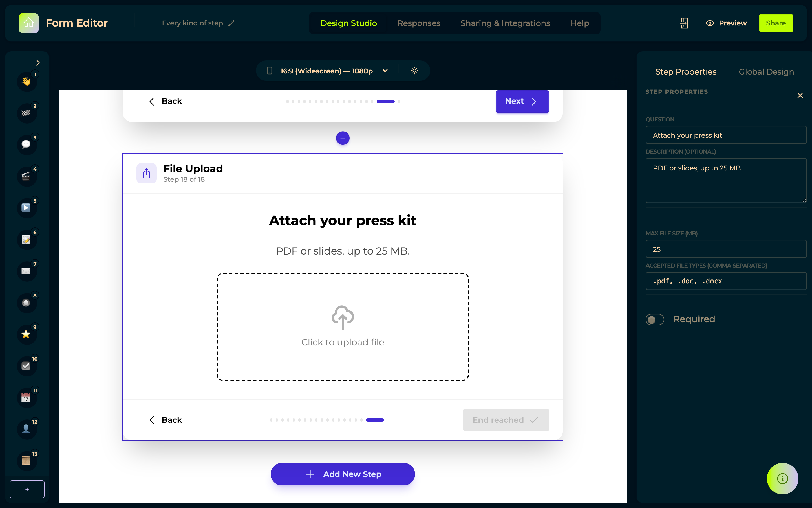Click the Next button on the previous step card
The image size is (812, 508).
coord(522,102)
